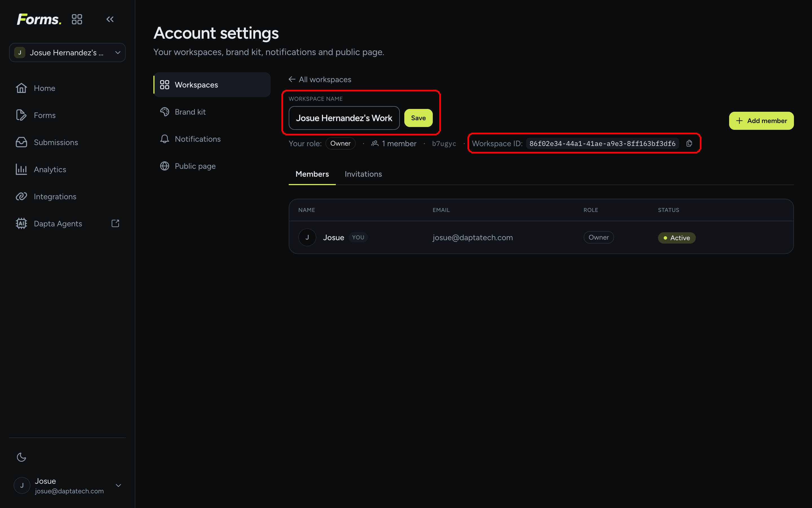The height and width of the screenshot is (508, 812).
Task: Click the Owner role badge next to Your role
Action: pyautogui.click(x=340, y=143)
